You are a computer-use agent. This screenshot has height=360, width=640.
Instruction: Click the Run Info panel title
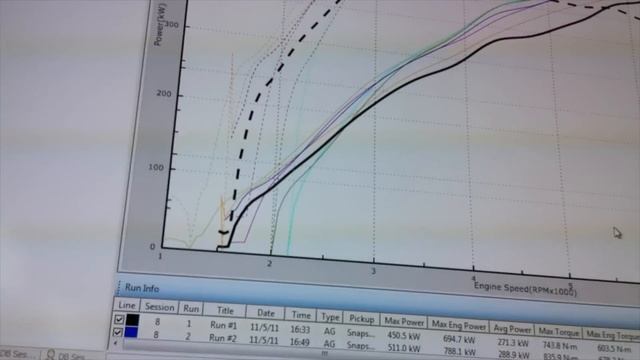142,288
